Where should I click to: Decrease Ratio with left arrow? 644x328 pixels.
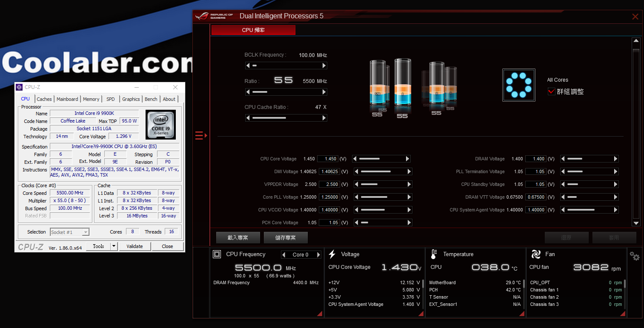click(x=248, y=92)
